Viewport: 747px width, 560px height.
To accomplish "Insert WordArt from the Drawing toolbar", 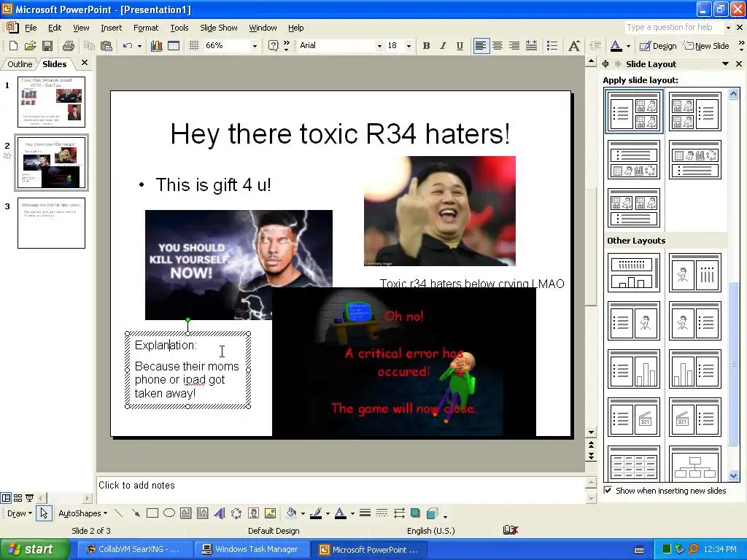I will pyautogui.click(x=220, y=513).
